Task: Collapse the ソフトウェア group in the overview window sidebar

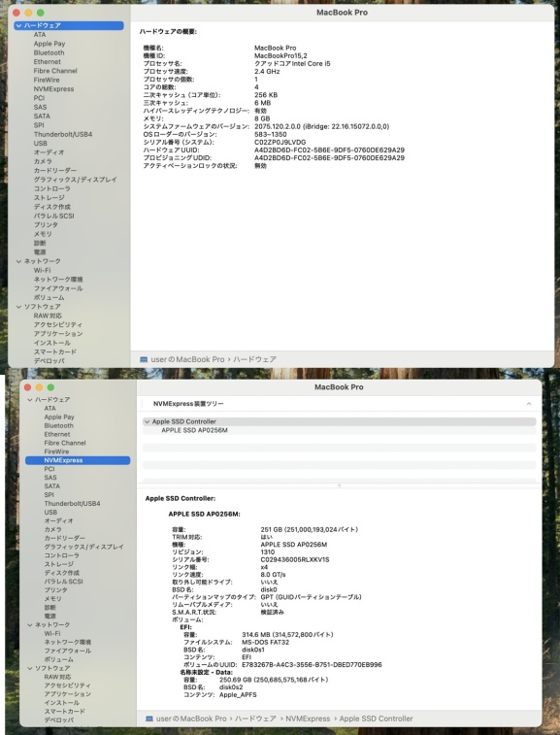Action: (18, 307)
